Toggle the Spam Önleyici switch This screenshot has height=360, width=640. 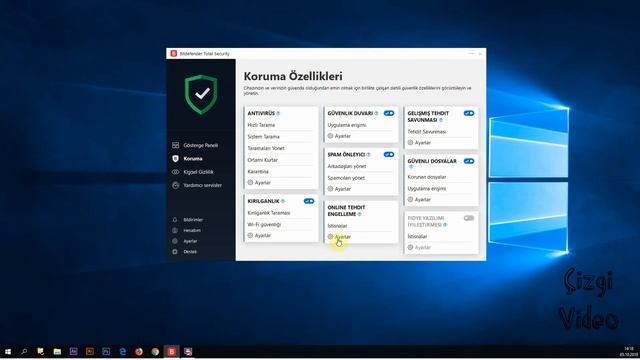point(389,155)
